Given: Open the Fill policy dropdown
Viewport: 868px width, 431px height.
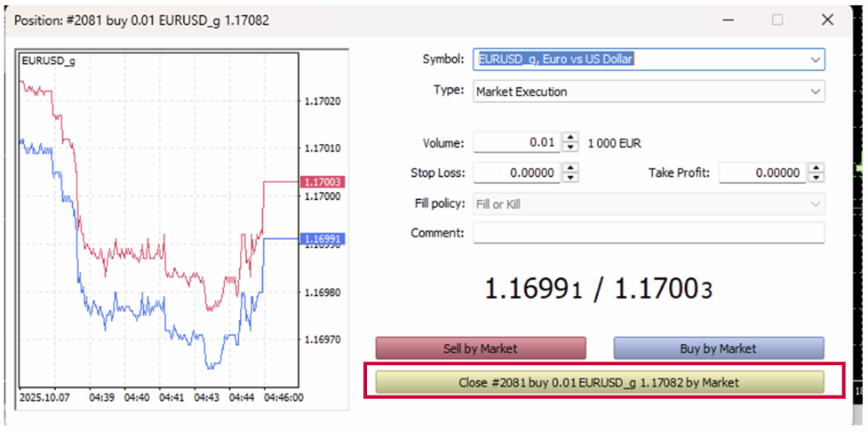Looking at the screenshot, I should tap(815, 204).
